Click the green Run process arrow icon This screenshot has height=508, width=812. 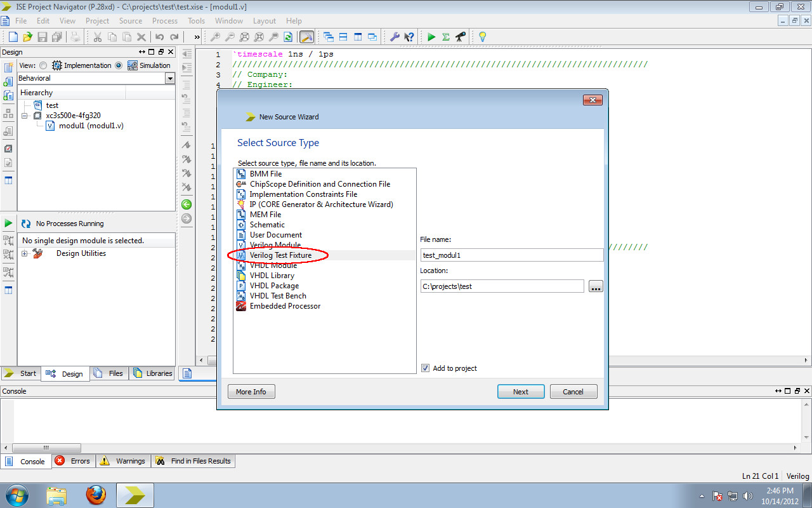(432, 36)
